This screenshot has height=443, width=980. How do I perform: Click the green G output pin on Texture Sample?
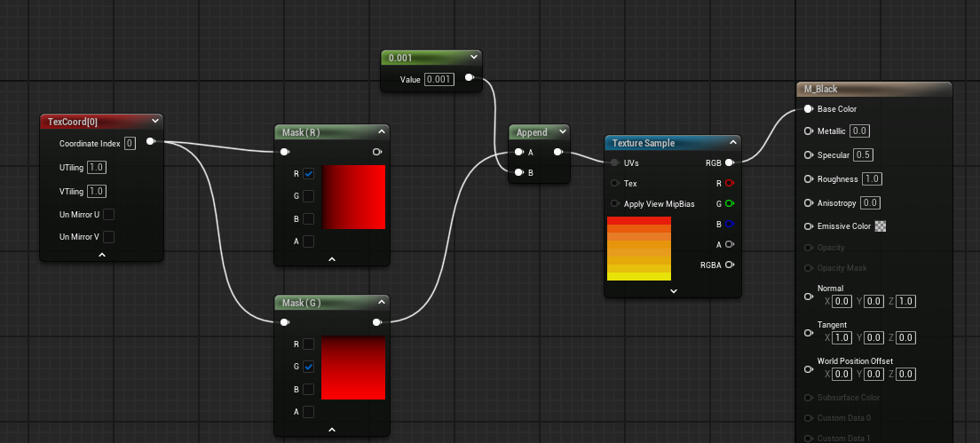click(730, 203)
